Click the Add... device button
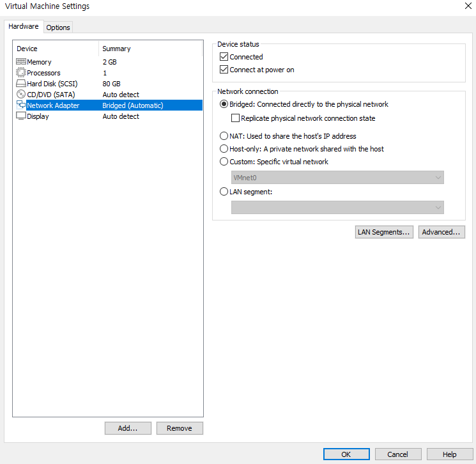476x464 pixels. point(128,428)
